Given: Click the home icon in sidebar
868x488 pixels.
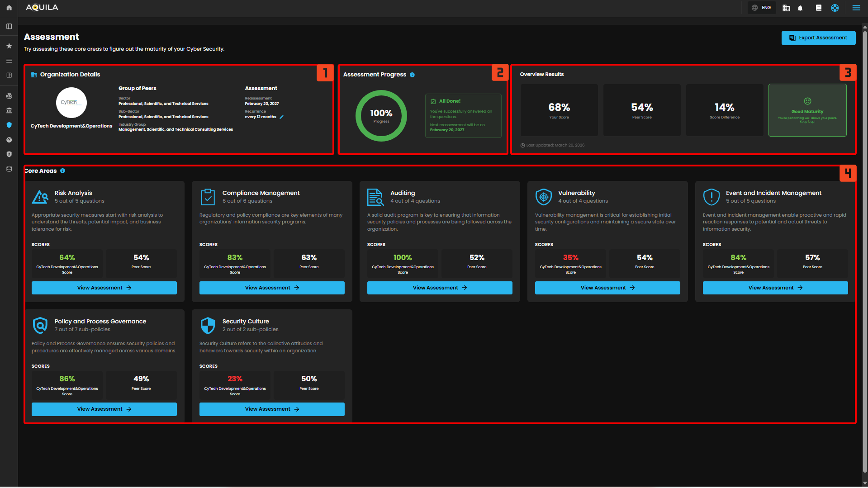Looking at the screenshot, I should pyautogui.click(x=9, y=8).
